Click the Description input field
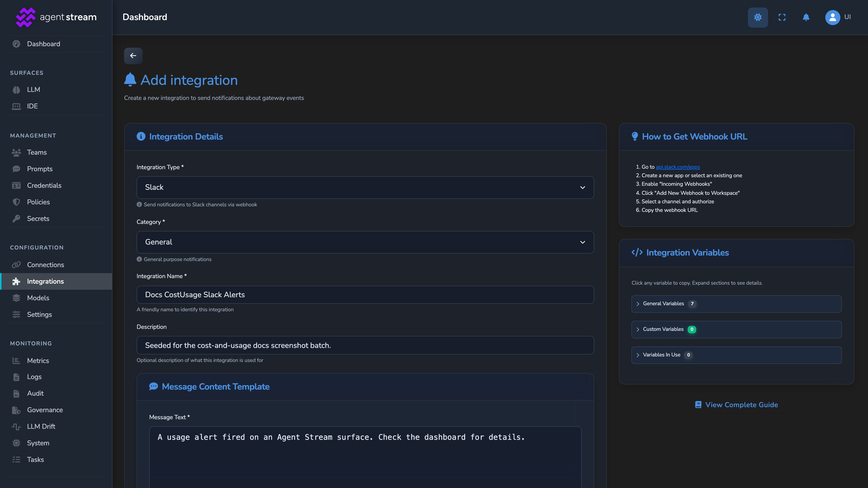868x488 pixels. [x=365, y=345]
